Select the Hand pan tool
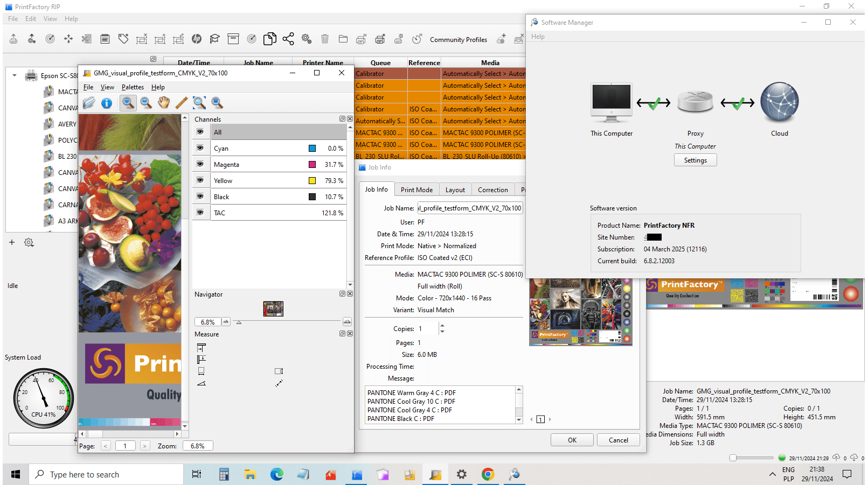The width and height of the screenshot is (868, 485). 164,103
